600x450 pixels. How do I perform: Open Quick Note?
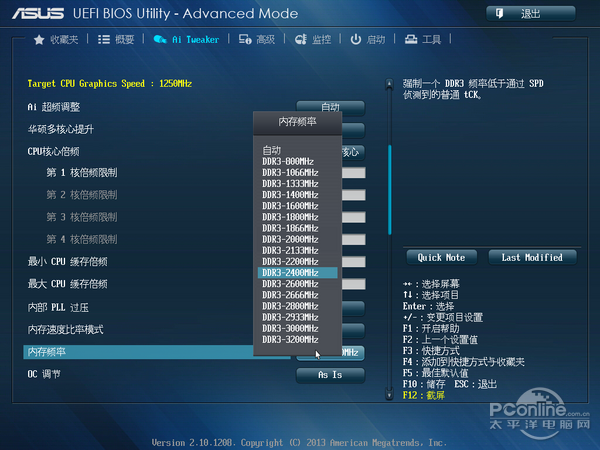coord(442,258)
